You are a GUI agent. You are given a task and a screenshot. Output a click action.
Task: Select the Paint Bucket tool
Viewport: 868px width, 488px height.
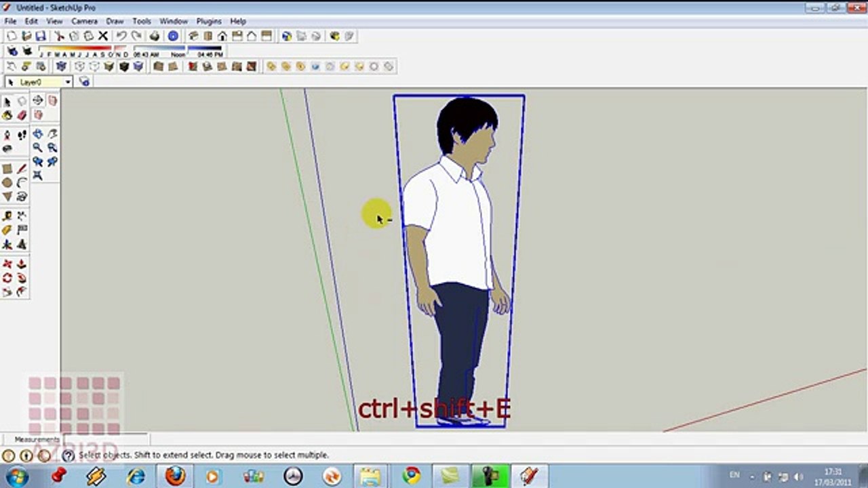pyautogui.click(x=7, y=115)
